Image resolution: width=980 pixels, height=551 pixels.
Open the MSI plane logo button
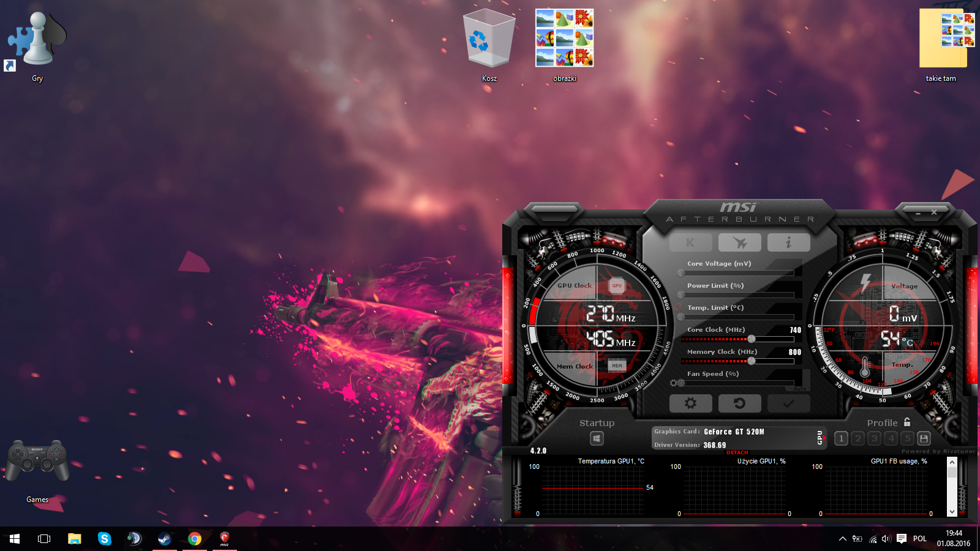(740, 242)
